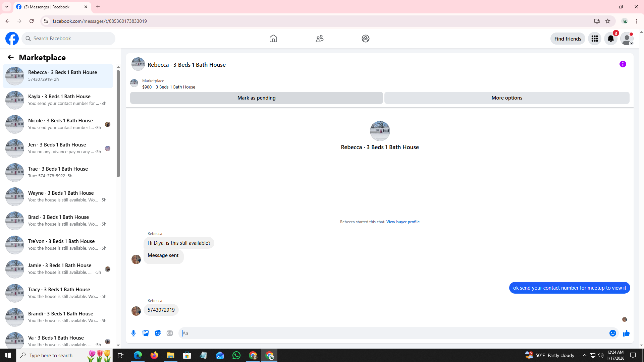Attach a photo using image icon
The width and height of the screenshot is (644, 362).
(146, 333)
